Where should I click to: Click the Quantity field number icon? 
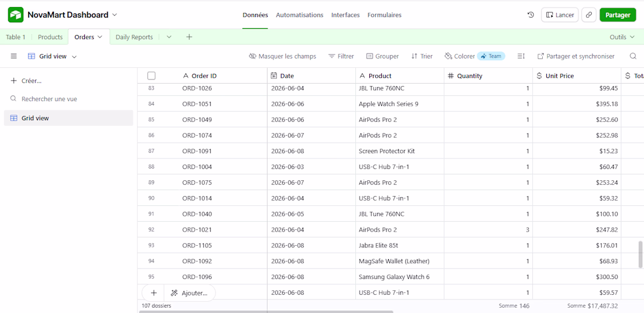coord(451,75)
